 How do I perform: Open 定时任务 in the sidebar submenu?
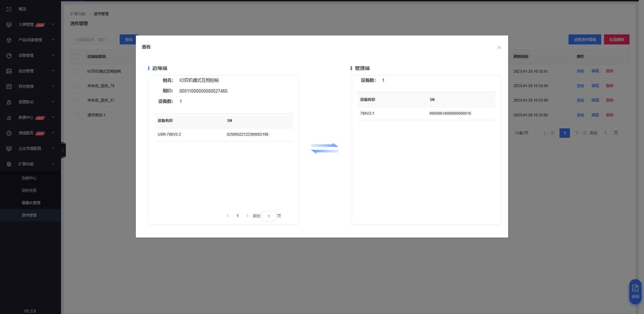click(x=29, y=190)
